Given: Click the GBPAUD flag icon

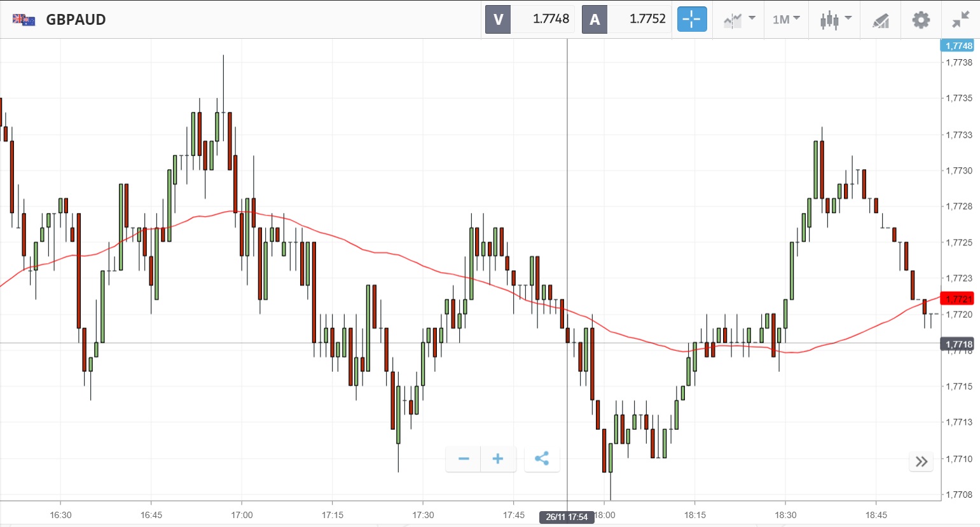Looking at the screenshot, I should (24, 20).
